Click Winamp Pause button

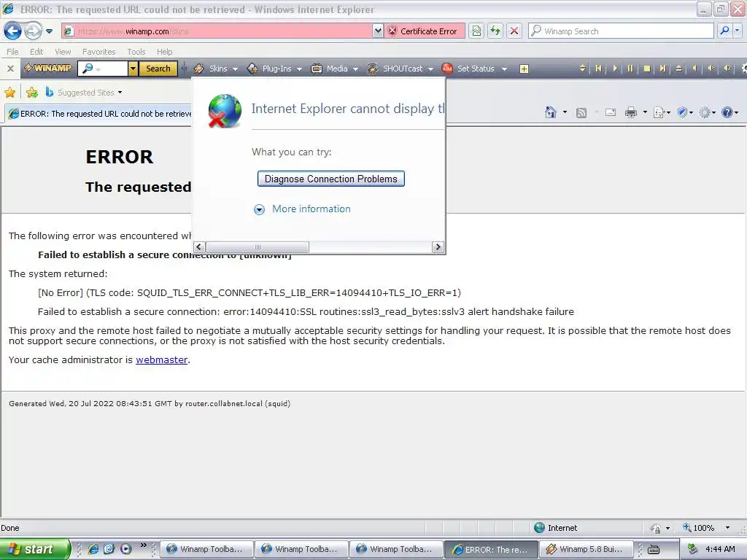point(630,69)
